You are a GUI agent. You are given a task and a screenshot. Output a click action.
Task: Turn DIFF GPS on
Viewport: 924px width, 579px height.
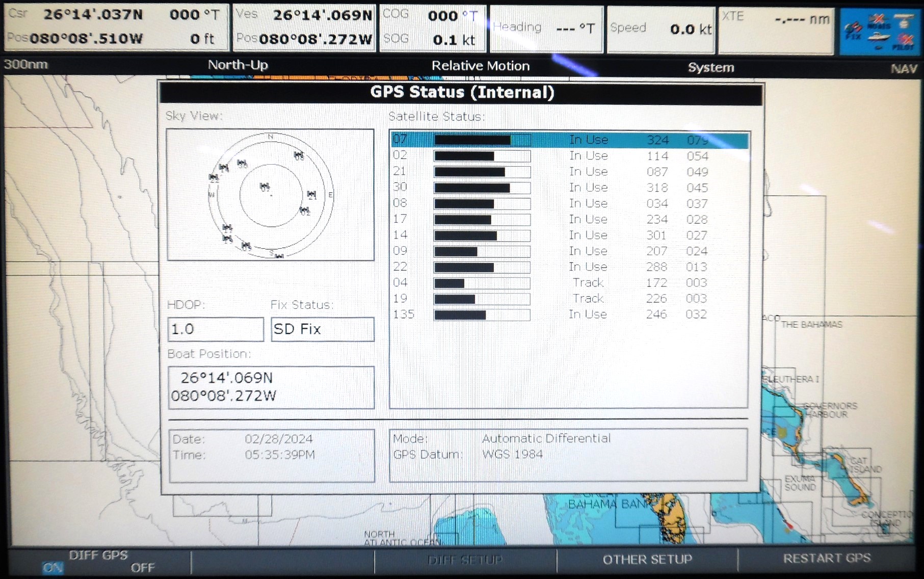[x=52, y=567]
